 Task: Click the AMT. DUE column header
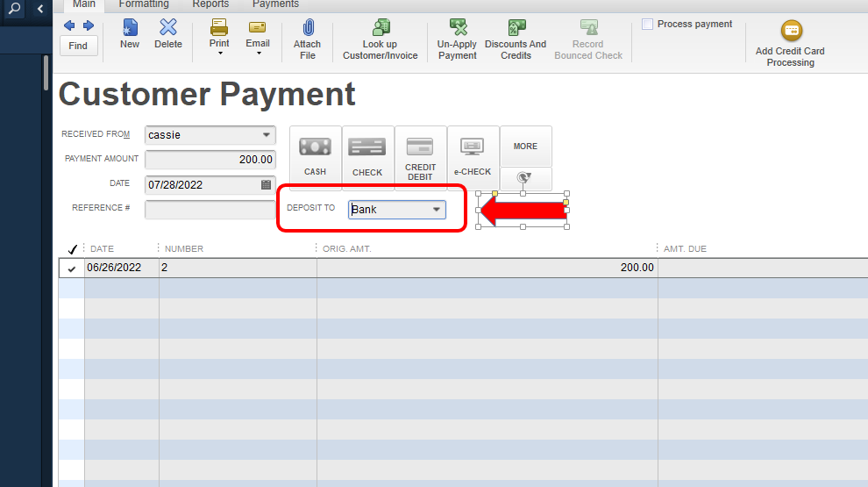point(685,248)
